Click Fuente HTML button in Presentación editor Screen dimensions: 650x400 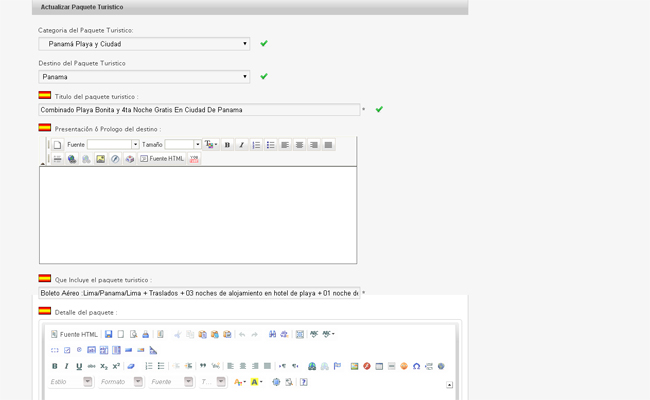coord(162,159)
